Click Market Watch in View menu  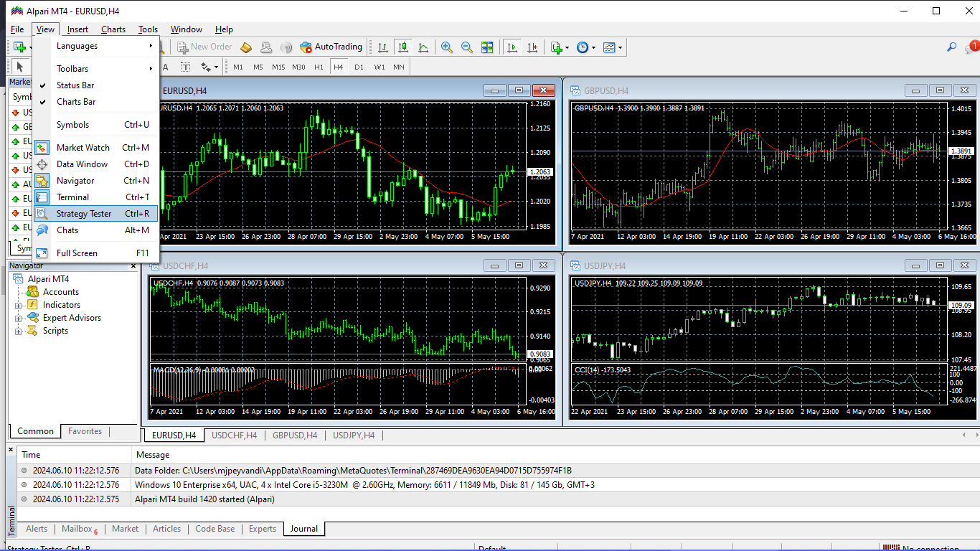click(x=95, y=147)
